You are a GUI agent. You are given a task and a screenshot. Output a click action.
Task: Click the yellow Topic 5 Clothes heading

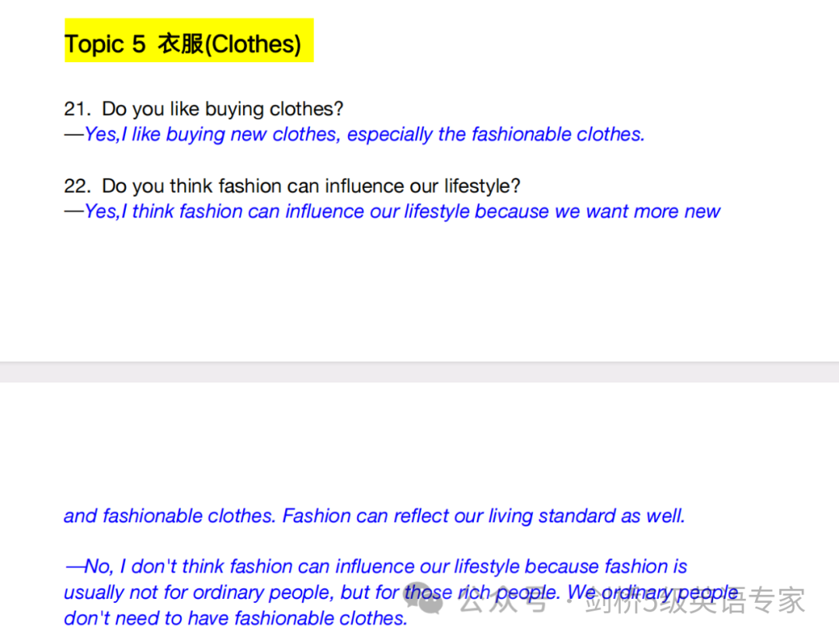pyautogui.click(x=189, y=40)
